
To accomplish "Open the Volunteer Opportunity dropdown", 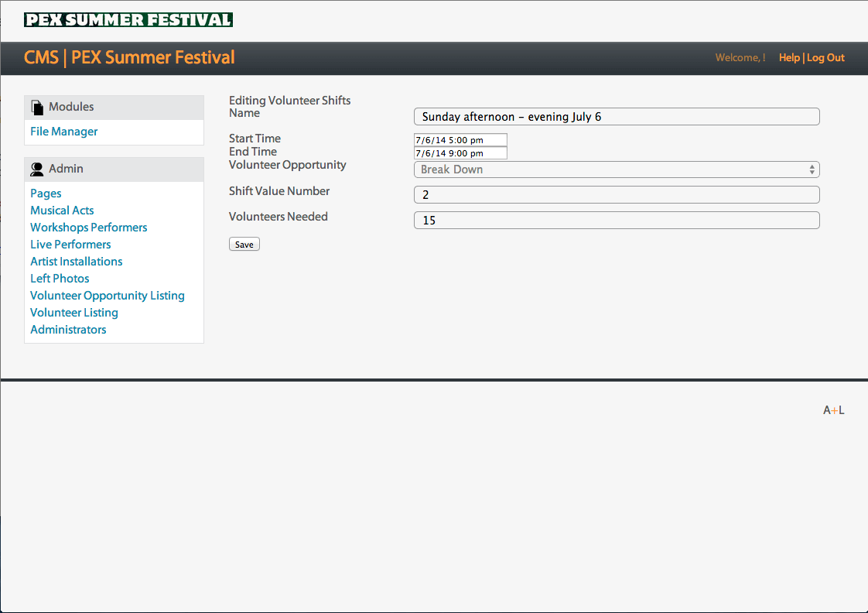I will pos(616,170).
